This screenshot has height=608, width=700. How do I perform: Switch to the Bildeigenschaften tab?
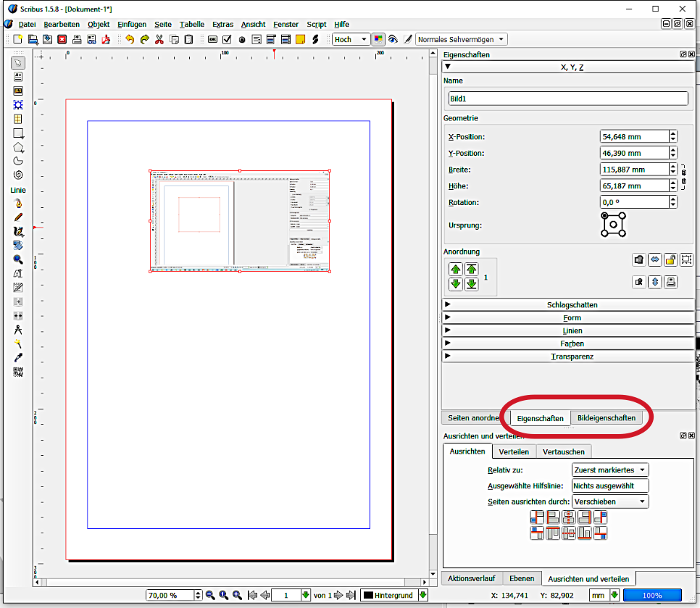(x=606, y=418)
